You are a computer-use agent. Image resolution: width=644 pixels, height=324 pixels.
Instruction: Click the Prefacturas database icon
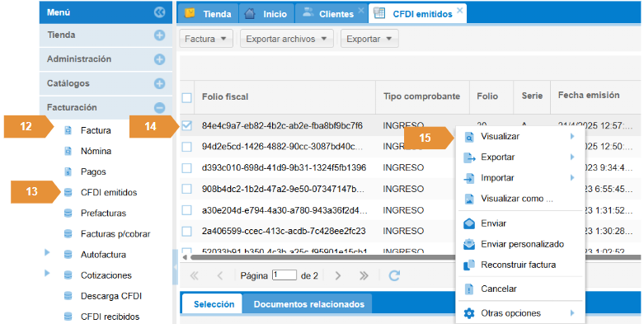pos(68,214)
